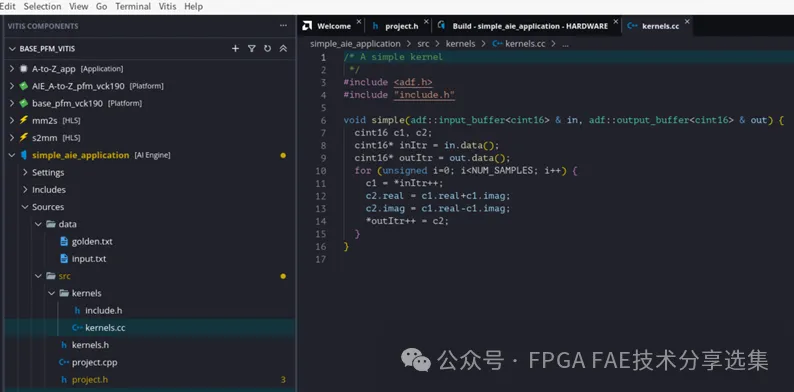Image resolution: width=794 pixels, height=392 pixels.
Task: Expand the mm2s HLS component
Action: pos(12,121)
